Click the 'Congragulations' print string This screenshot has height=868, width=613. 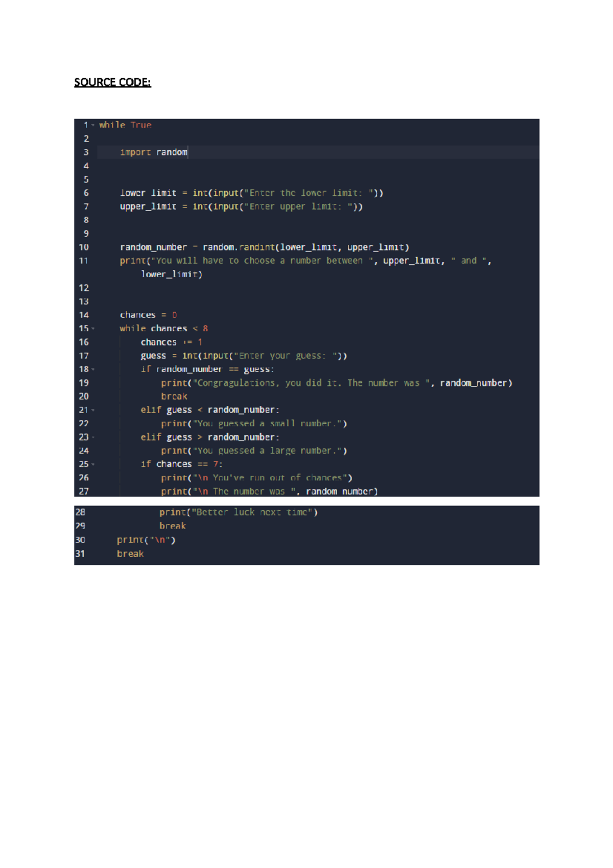(x=311, y=383)
